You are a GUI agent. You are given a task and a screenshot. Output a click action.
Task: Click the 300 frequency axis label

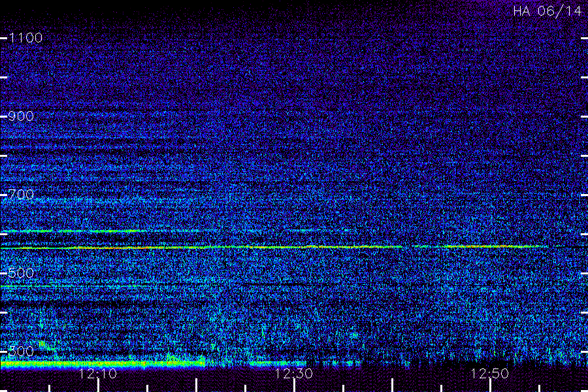[x=21, y=351]
